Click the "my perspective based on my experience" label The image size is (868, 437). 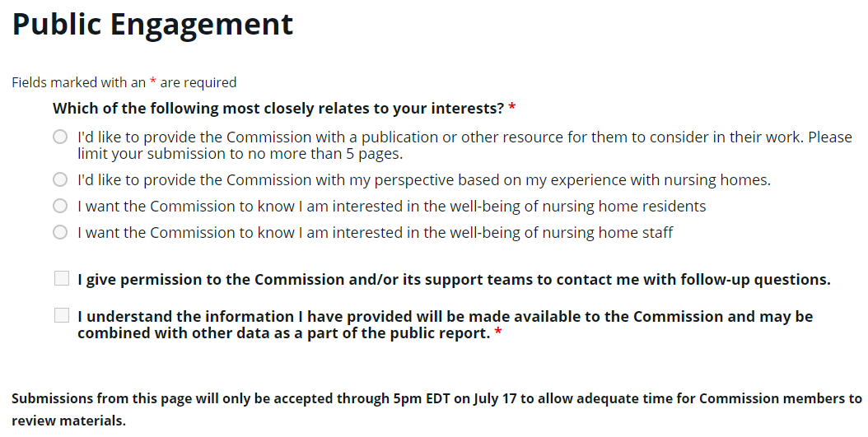pos(423,179)
